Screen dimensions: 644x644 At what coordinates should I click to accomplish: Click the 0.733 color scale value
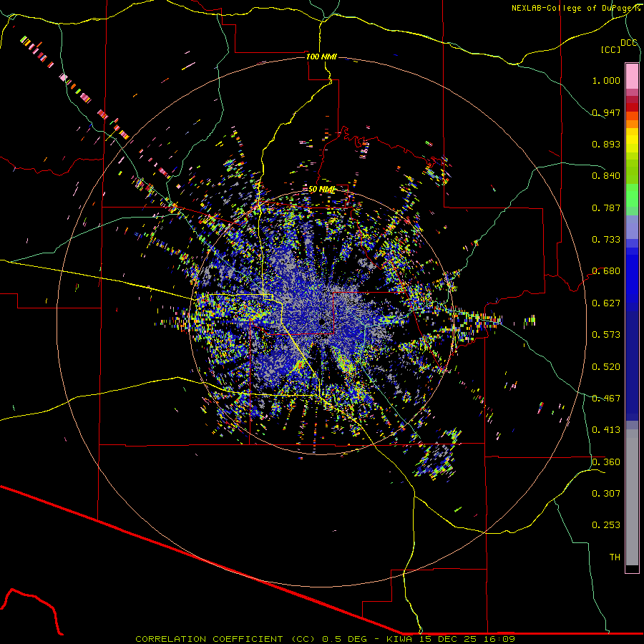click(606, 240)
